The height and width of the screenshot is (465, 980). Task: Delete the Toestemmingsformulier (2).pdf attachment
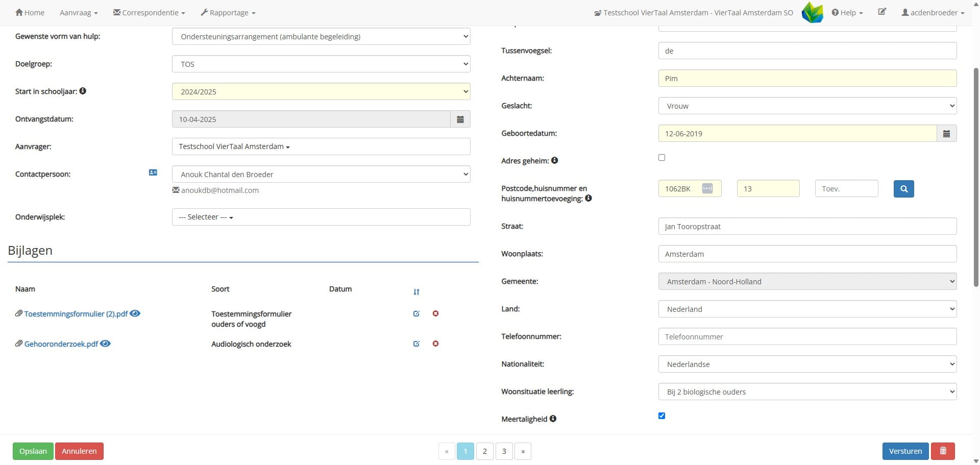(435, 313)
